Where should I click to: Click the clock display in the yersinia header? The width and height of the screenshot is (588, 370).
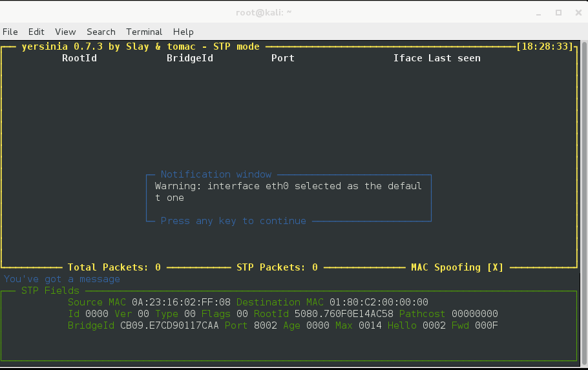click(x=545, y=46)
